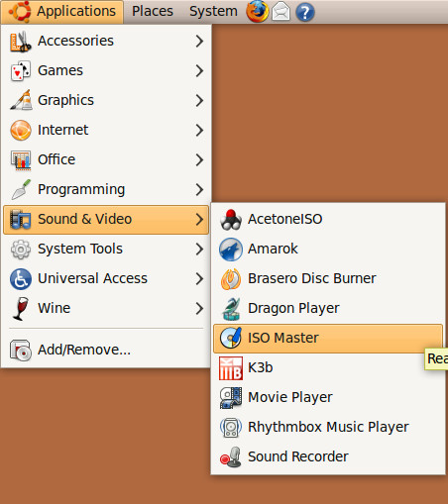
Task: Click the AcetoneISO molecule icon
Action: 231,219
